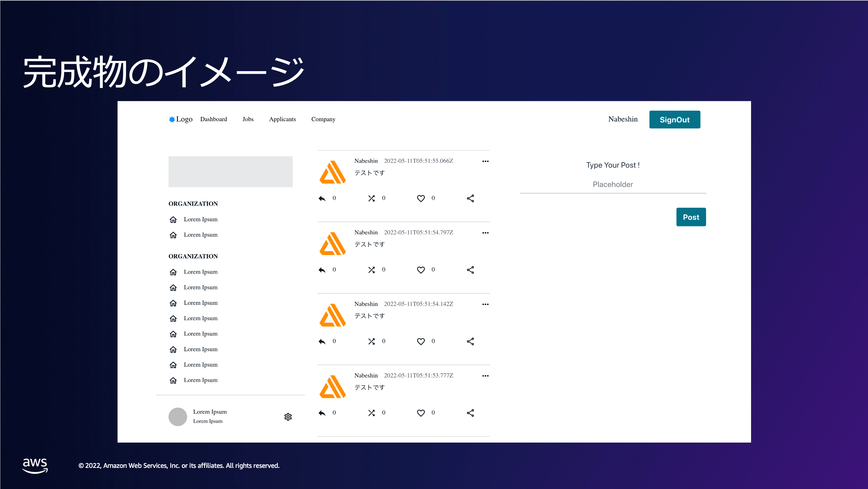
Task: Select the Jobs navigation link
Action: (x=248, y=119)
